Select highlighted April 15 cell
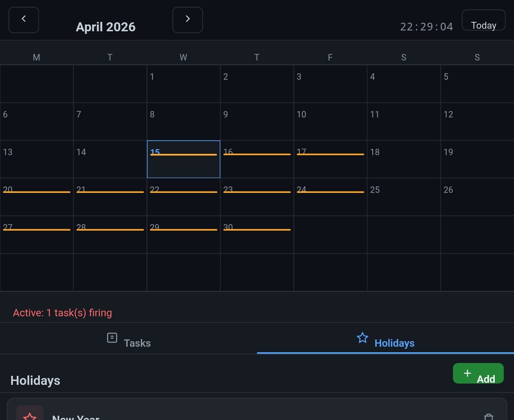 [x=183, y=159]
